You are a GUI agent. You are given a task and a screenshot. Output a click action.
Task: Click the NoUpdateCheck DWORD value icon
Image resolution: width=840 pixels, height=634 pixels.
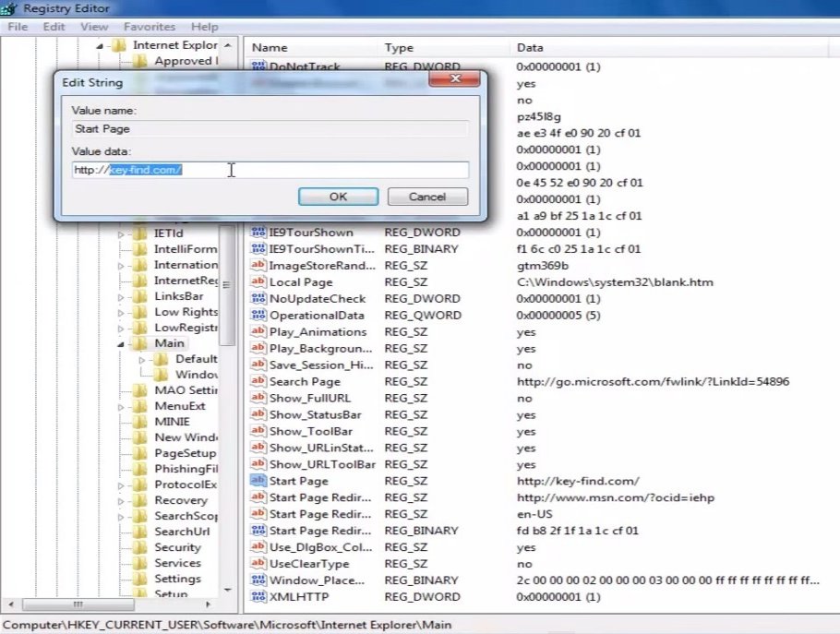258,298
